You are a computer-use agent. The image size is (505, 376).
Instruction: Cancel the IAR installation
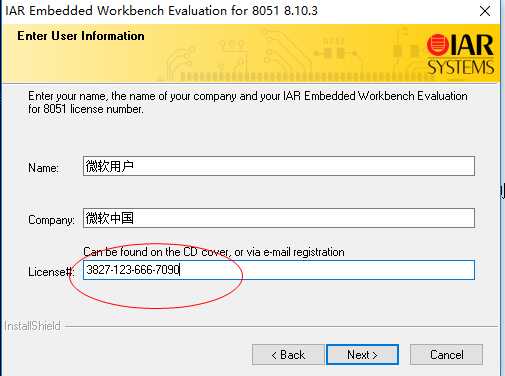pyautogui.click(x=446, y=355)
